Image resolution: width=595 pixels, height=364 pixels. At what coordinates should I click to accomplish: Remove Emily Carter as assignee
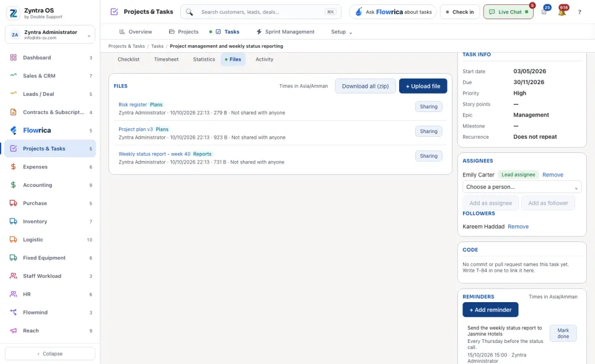point(552,175)
